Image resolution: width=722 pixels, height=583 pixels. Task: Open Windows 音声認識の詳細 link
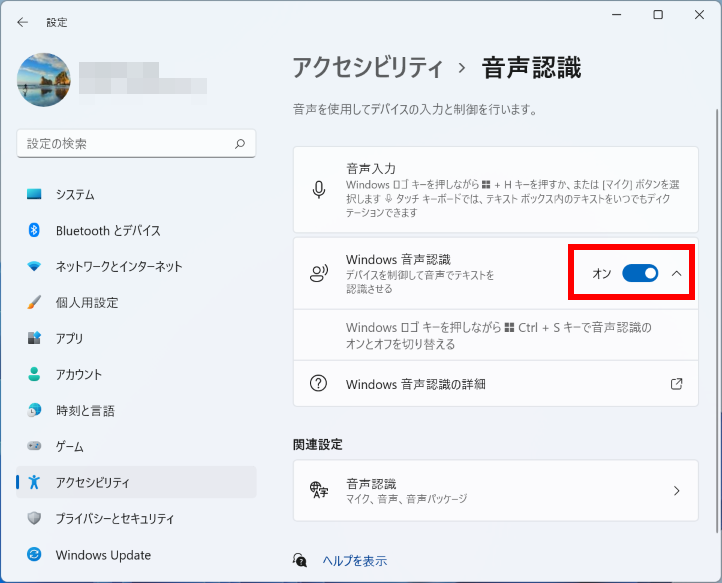point(496,384)
